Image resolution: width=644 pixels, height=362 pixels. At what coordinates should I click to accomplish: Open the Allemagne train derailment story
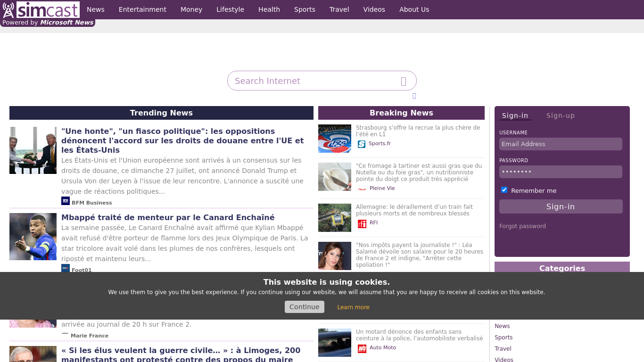(414, 210)
